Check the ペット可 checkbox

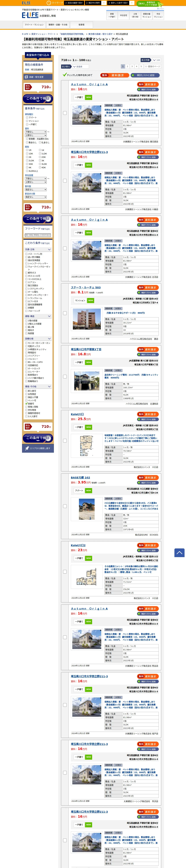tap(26, 400)
